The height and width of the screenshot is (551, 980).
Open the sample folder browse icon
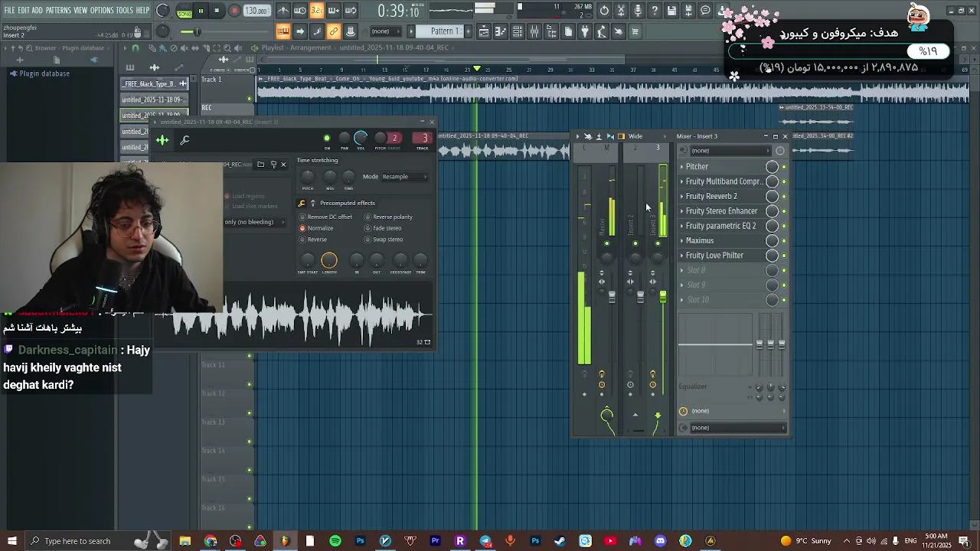click(261, 165)
